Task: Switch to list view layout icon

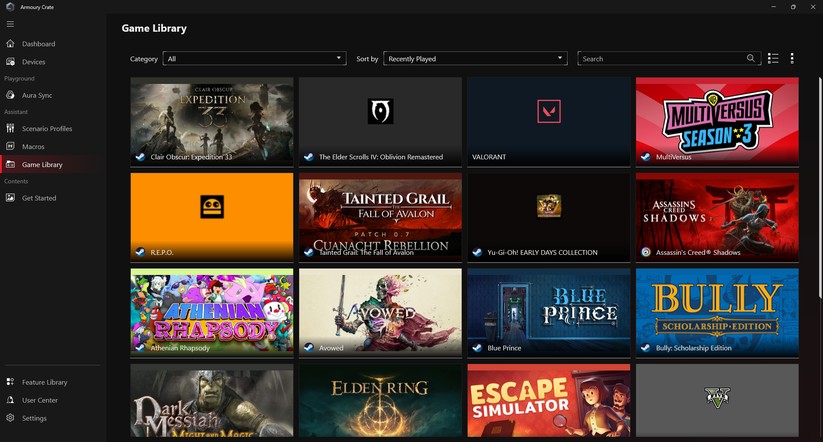Action: [773, 59]
